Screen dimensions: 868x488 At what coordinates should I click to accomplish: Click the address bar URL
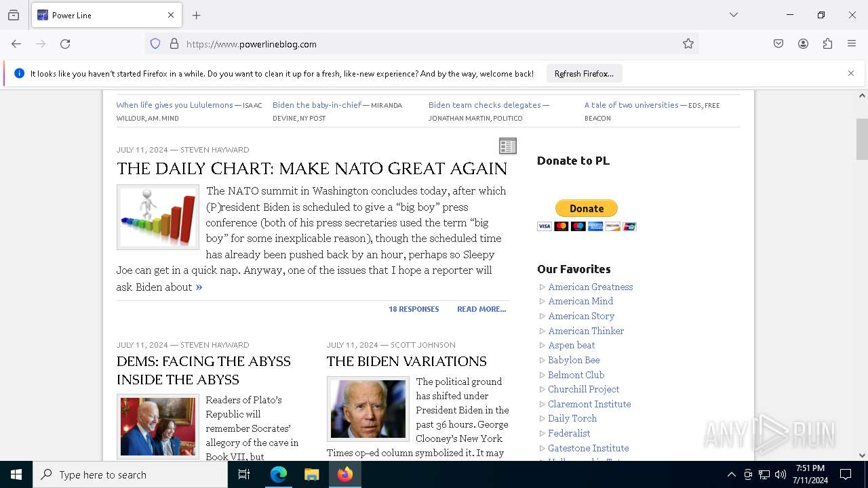(x=251, y=44)
